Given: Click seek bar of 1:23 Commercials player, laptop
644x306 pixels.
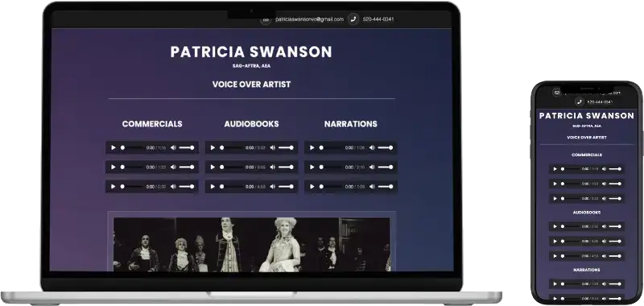Looking at the screenshot, I should coord(132,167).
